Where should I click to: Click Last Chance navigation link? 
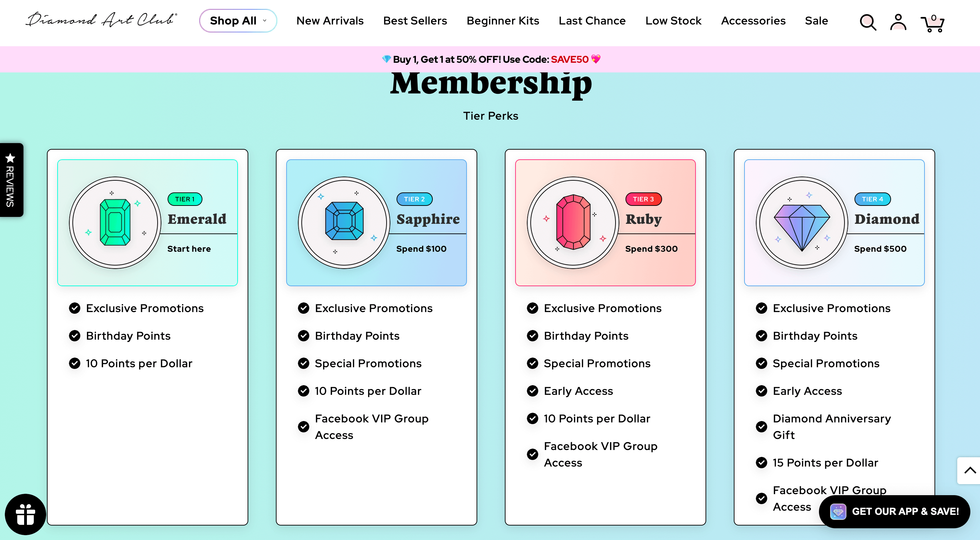pyautogui.click(x=592, y=20)
